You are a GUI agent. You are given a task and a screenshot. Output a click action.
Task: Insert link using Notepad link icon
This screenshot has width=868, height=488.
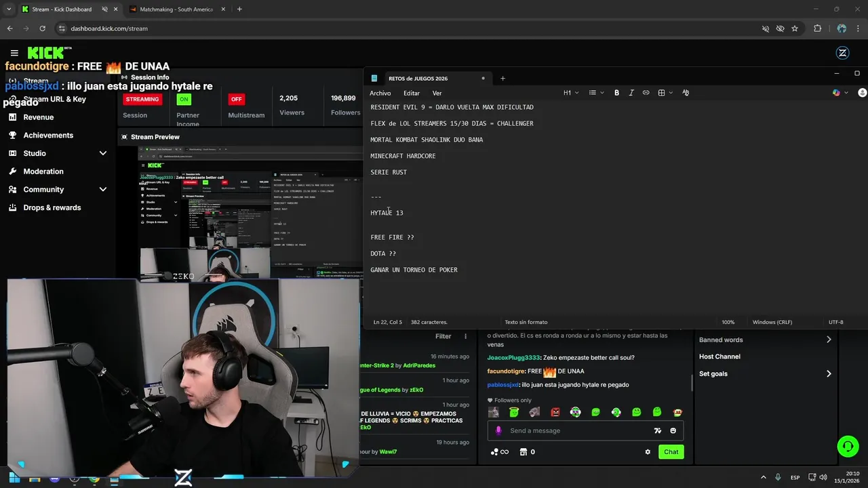[646, 93]
